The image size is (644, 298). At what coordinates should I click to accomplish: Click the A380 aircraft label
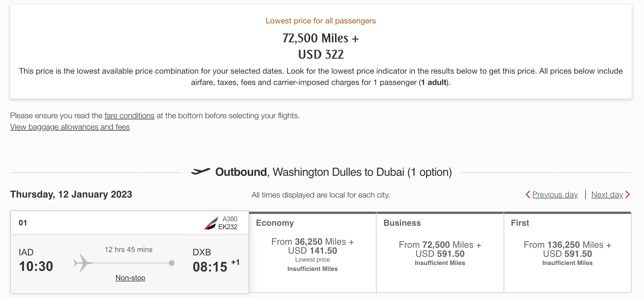[230, 219]
